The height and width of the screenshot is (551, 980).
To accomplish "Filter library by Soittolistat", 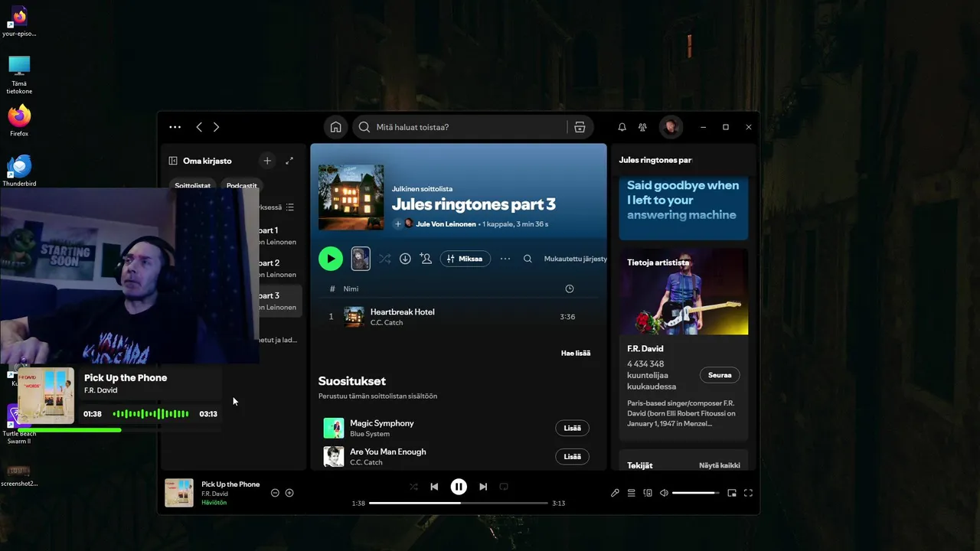I will click(192, 185).
